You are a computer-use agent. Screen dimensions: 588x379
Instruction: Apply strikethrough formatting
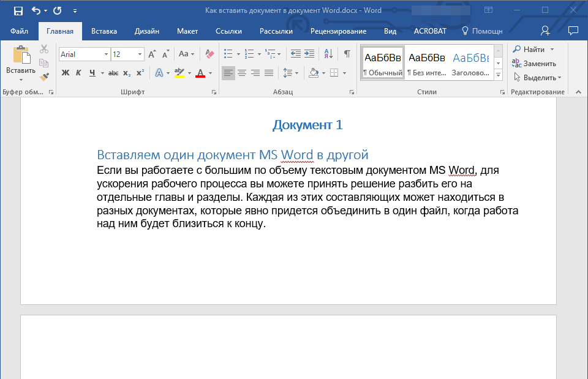click(x=113, y=73)
